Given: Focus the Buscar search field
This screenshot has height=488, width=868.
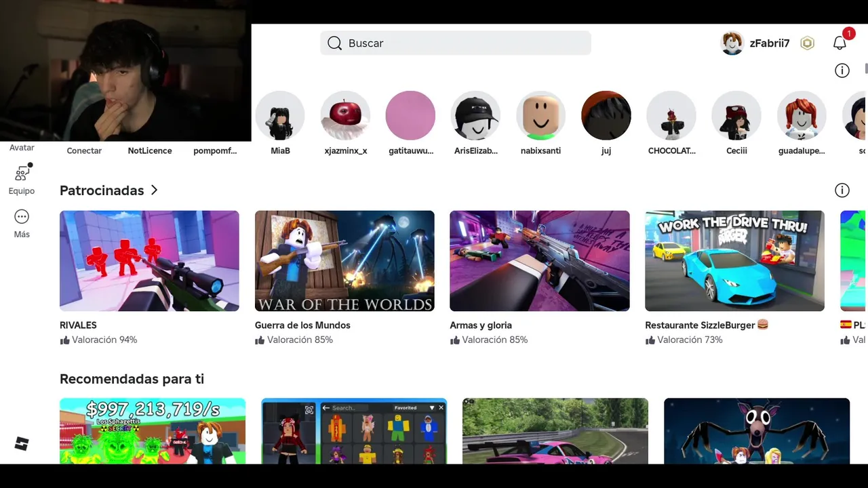Looking at the screenshot, I should click(x=456, y=43).
